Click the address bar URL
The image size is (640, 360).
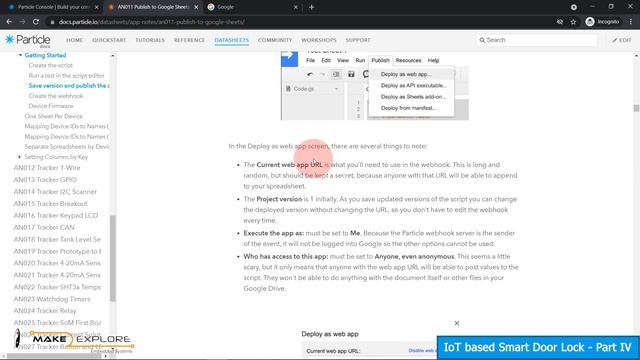coord(151,22)
